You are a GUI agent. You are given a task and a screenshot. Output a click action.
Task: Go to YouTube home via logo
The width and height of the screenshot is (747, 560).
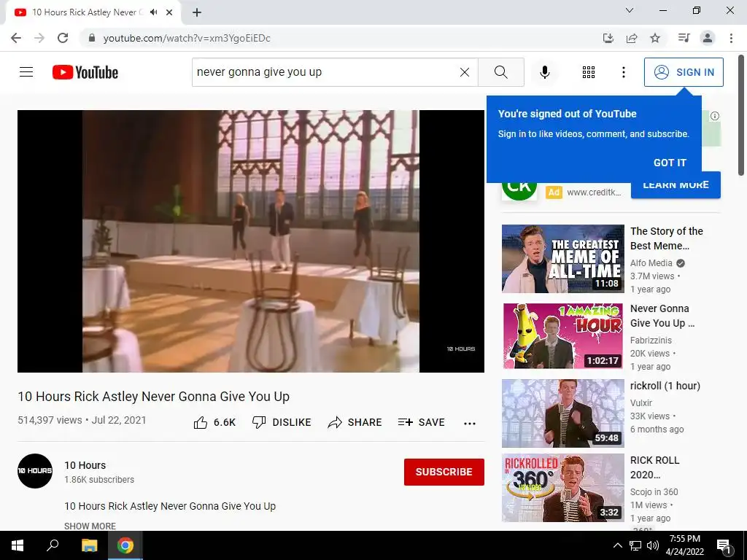coord(85,72)
